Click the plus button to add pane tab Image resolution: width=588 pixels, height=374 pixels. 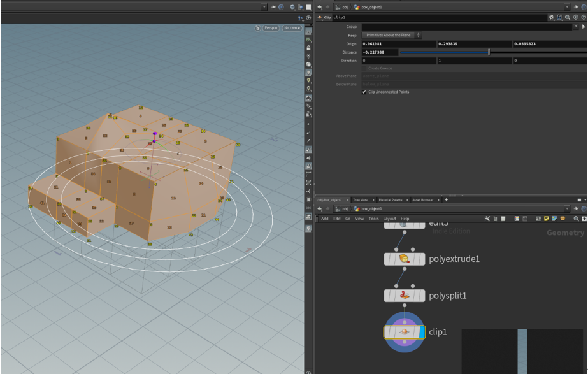click(446, 200)
